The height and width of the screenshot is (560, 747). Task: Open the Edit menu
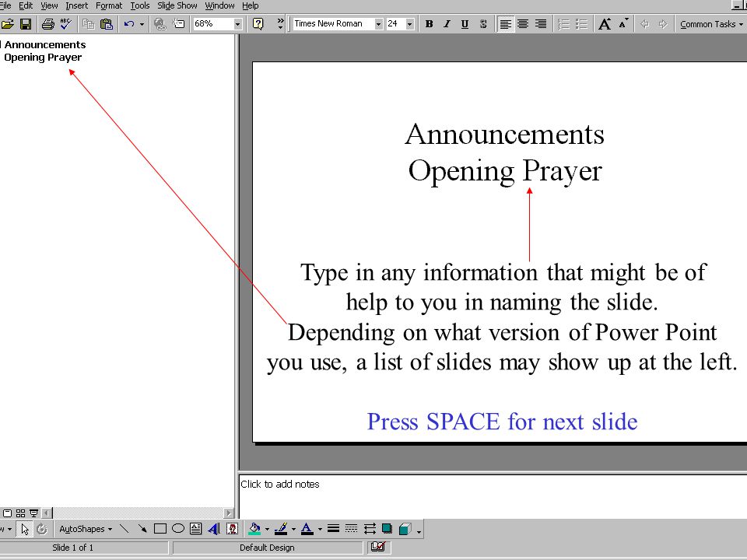tap(26, 5)
